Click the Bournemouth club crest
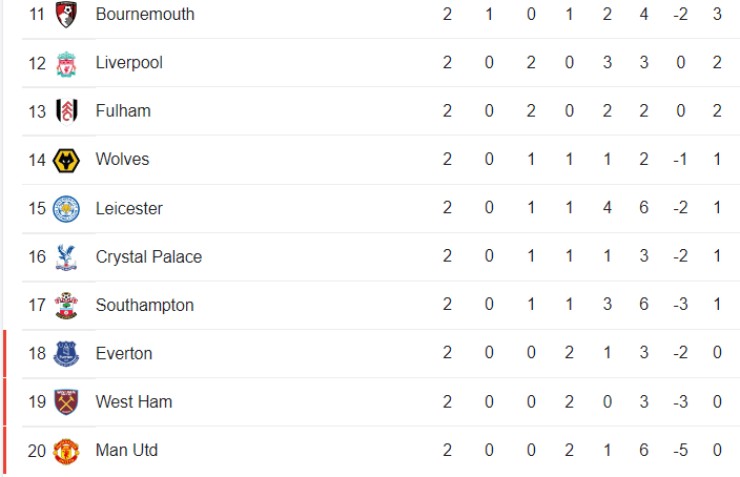740x477 pixels. [x=66, y=14]
